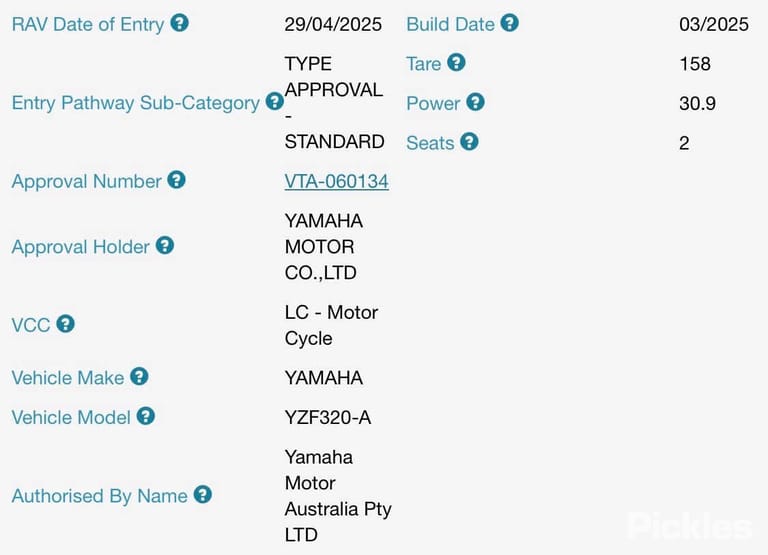Click the Pickles watermark logo
This screenshot has width=768, height=555.
point(689,526)
